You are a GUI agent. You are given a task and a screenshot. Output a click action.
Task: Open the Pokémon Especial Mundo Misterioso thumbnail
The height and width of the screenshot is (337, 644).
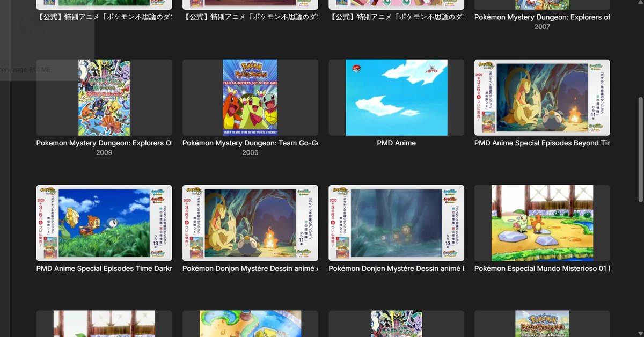coord(542,223)
